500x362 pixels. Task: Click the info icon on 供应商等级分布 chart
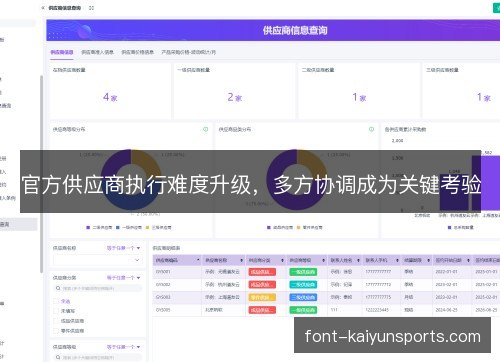206,129
